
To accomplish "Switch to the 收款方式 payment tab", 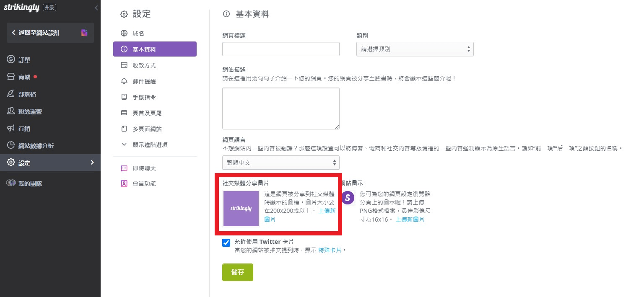I will 145,65.
